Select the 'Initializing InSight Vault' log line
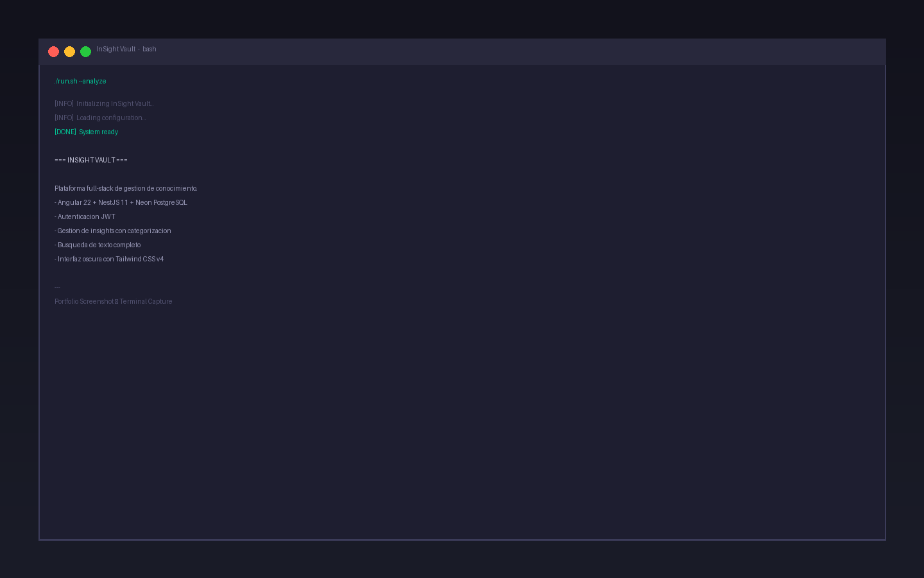This screenshot has height=578, width=924. (104, 103)
